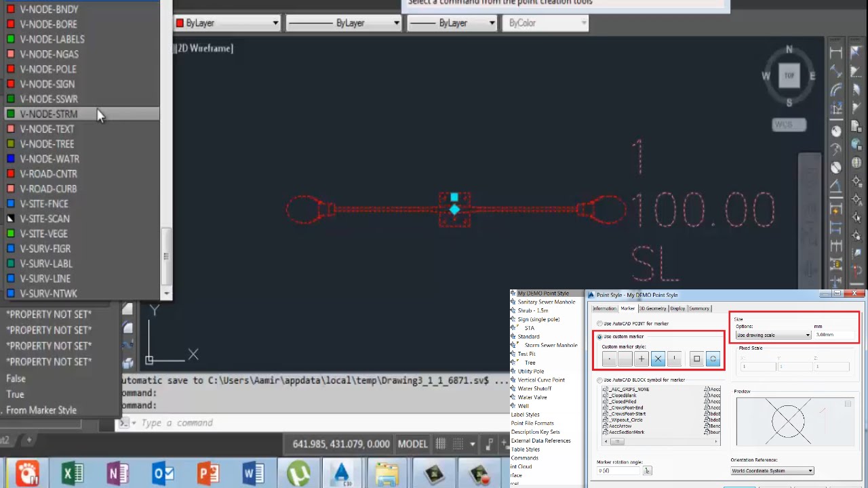Click the blue V-NODE-WATR layer color swatch
Viewport: 868px width, 488px height.
click(10, 159)
